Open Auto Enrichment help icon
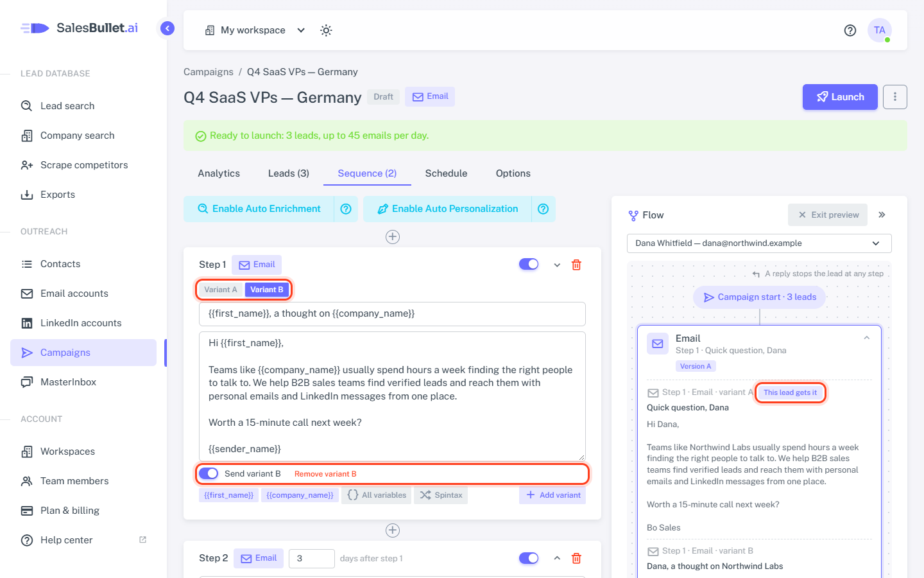 346,209
